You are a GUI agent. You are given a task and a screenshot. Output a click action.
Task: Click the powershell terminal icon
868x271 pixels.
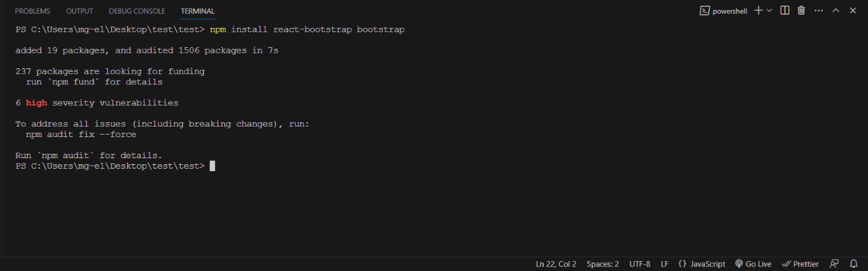coord(704,11)
